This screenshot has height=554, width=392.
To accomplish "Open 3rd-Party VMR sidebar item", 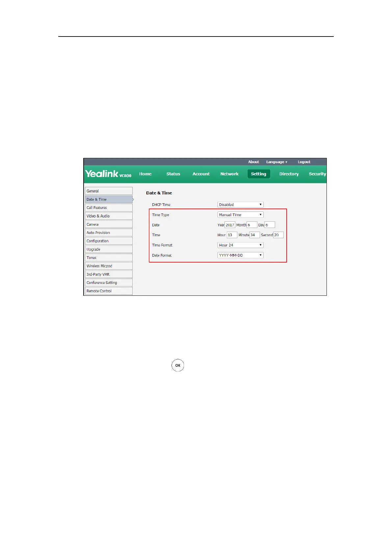I will point(109,274).
